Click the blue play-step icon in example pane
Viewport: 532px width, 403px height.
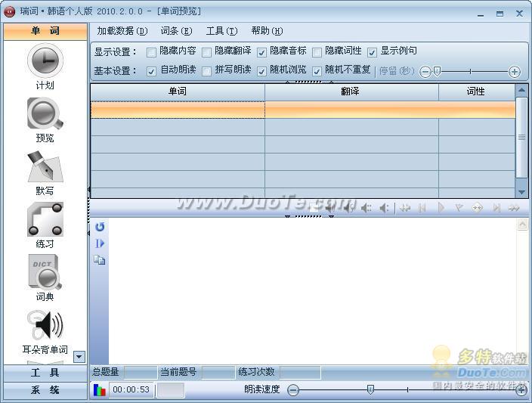click(x=100, y=243)
